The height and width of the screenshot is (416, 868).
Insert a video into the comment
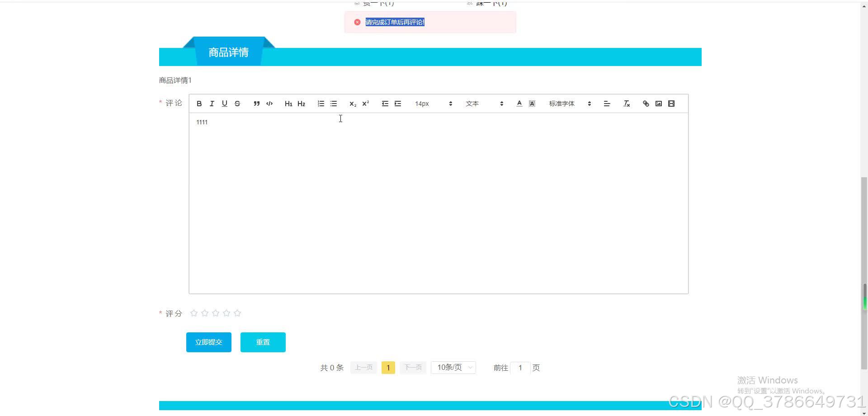tap(671, 104)
